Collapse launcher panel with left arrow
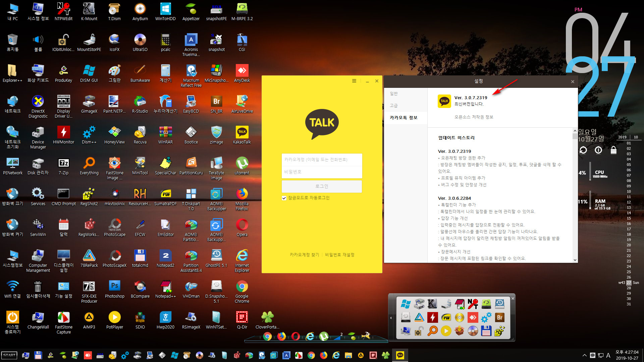The height and width of the screenshot is (362, 644). [391, 317]
